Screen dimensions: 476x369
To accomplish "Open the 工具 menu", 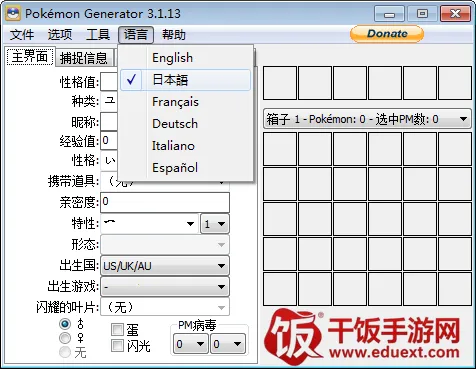I will click(x=98, y=35).
